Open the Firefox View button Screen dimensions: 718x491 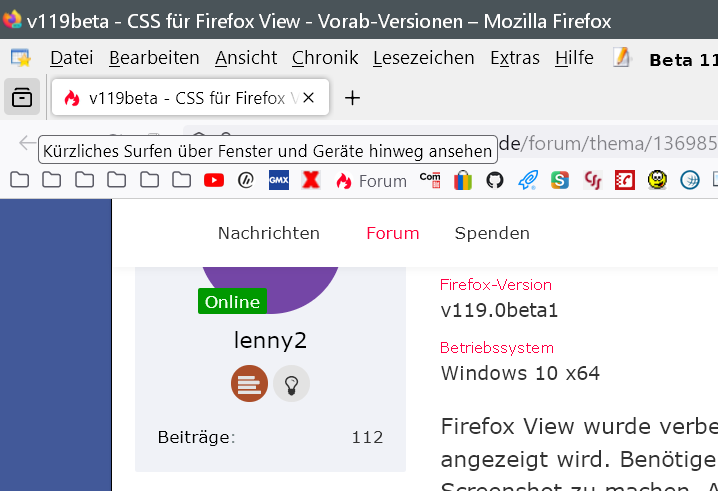22,98
